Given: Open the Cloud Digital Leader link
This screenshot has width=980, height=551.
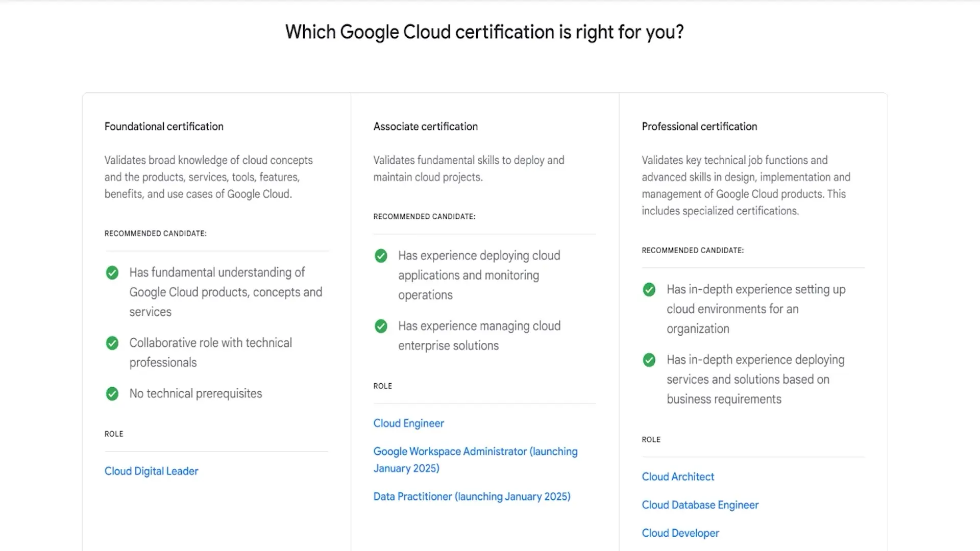Looking at the screenshot, I should 151,471.
